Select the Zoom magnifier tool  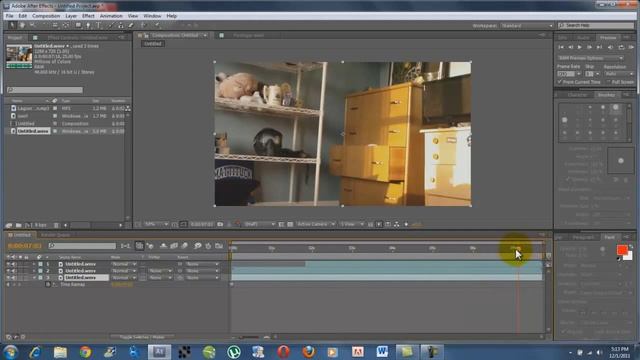click(x=32, y=25)
